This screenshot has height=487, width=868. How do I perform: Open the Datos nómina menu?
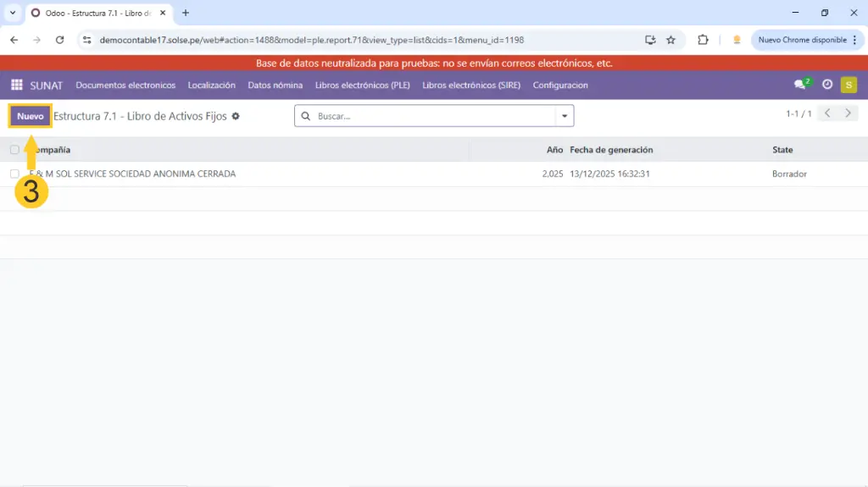click(275, 85)
